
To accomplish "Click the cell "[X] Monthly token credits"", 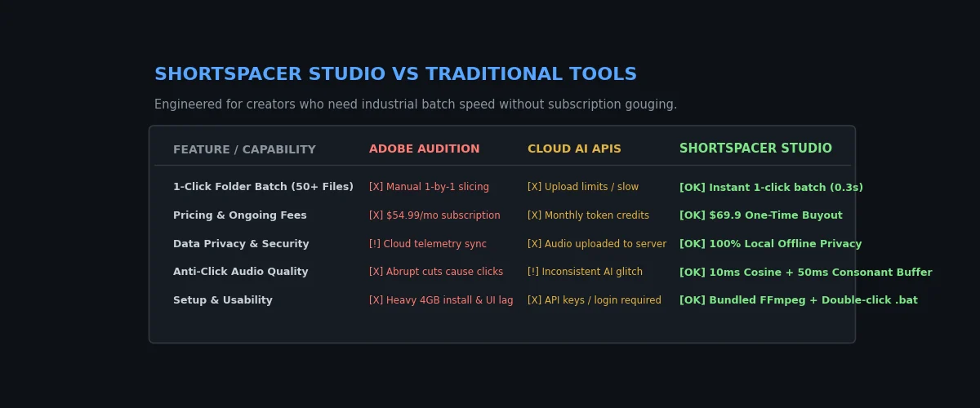I will point(588,215).
